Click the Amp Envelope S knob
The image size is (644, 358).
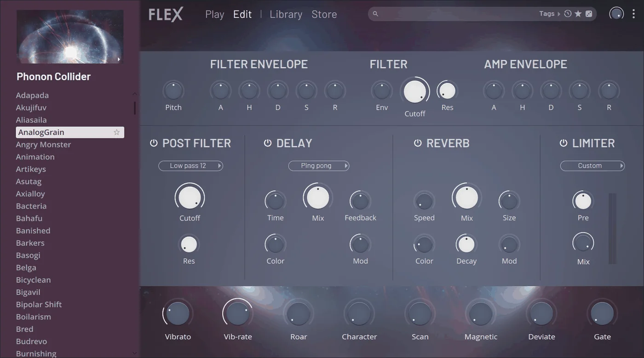[580, 91]
